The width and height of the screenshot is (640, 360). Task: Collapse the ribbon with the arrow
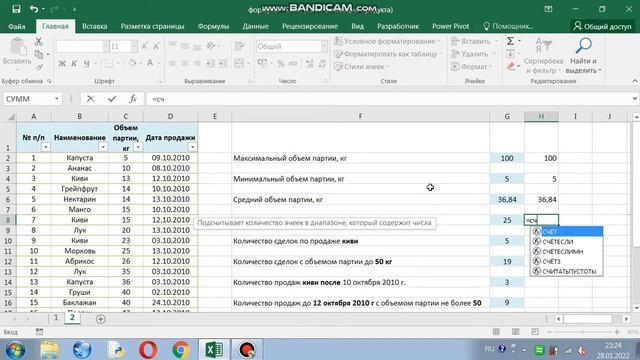coord(635,81)
